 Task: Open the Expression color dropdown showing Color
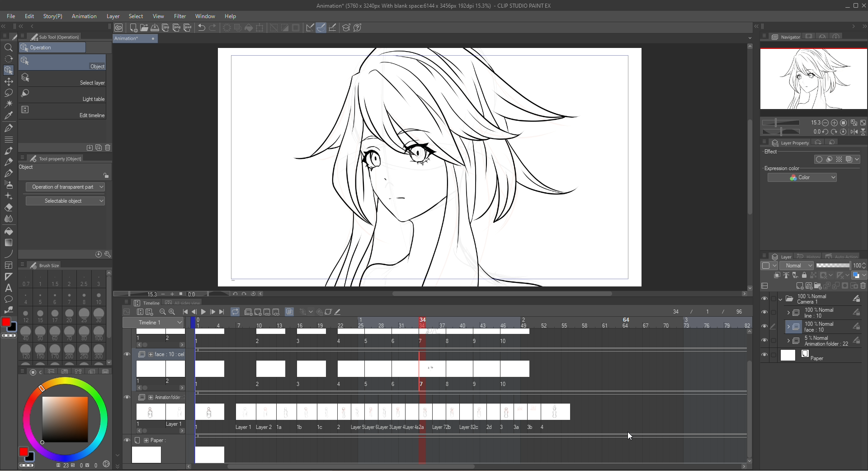point(802,177)
